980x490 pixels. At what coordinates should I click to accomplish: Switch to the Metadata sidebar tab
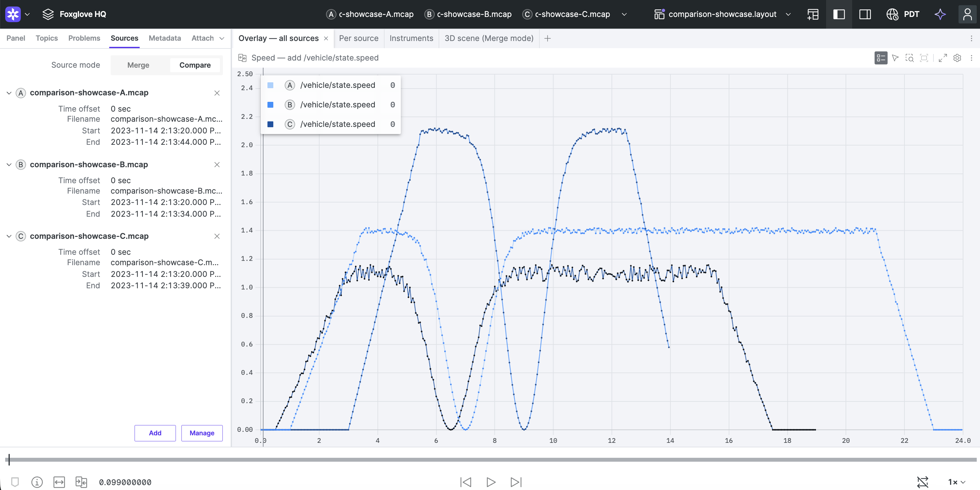[165, 38]
